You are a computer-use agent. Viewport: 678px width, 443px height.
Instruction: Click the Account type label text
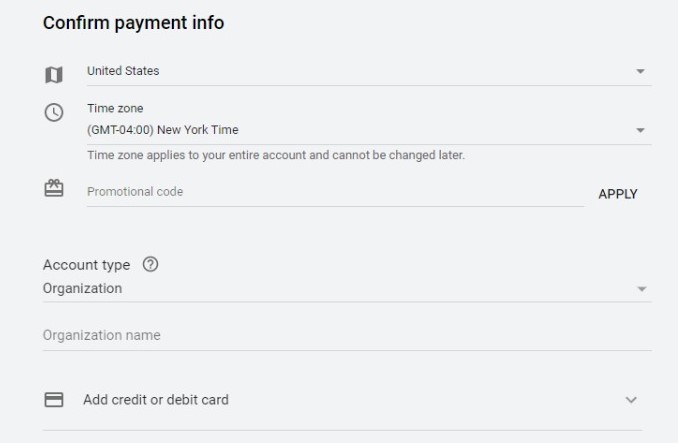point(86,265)
